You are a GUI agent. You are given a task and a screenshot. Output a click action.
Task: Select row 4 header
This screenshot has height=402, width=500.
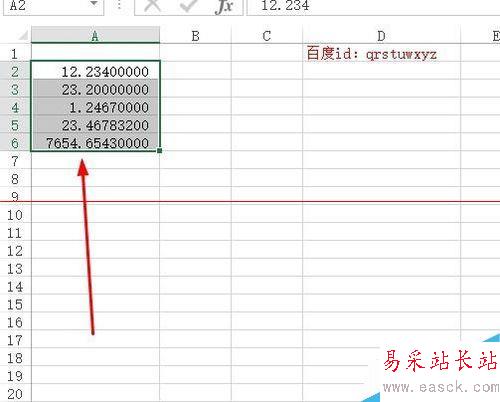tap(15, 107)
